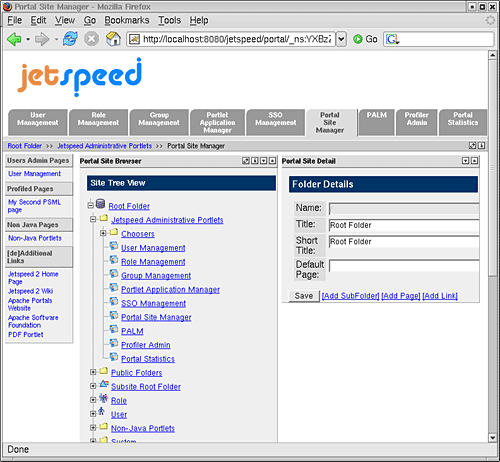Open the address bar URL history dropdown

pos(341,39)
